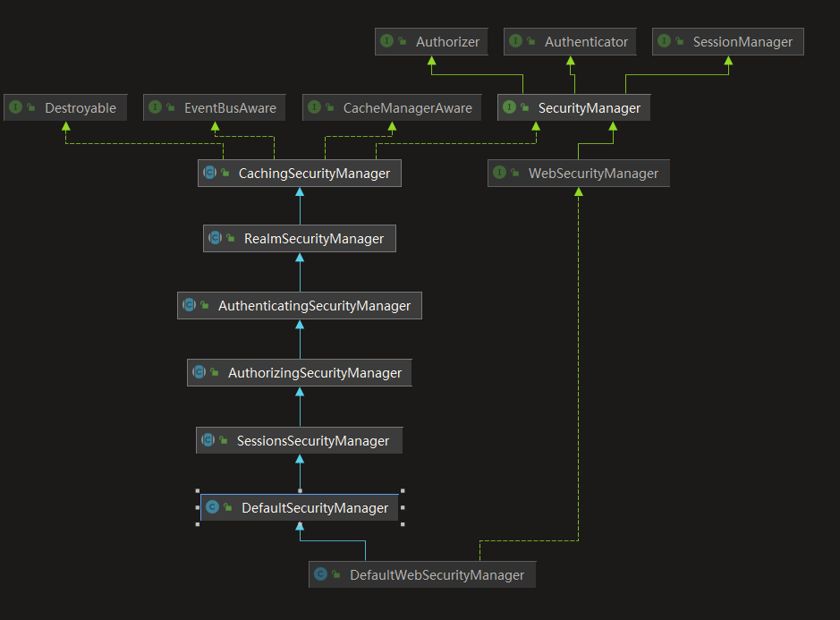Viewport: 840px width, 620px height.
Task: Click the abstract class icon on AuthorizingSecurityManager
Action: point(199,372)
